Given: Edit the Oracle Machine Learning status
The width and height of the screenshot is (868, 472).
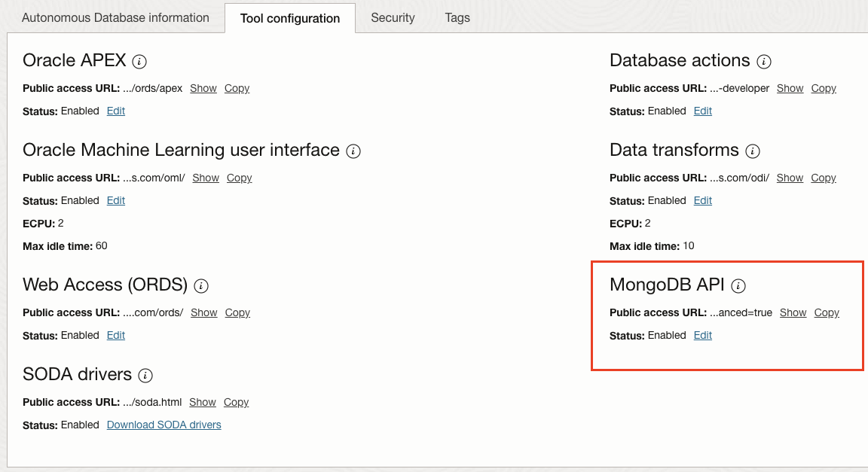Looking at the screenshot, I should pos(115,200).
